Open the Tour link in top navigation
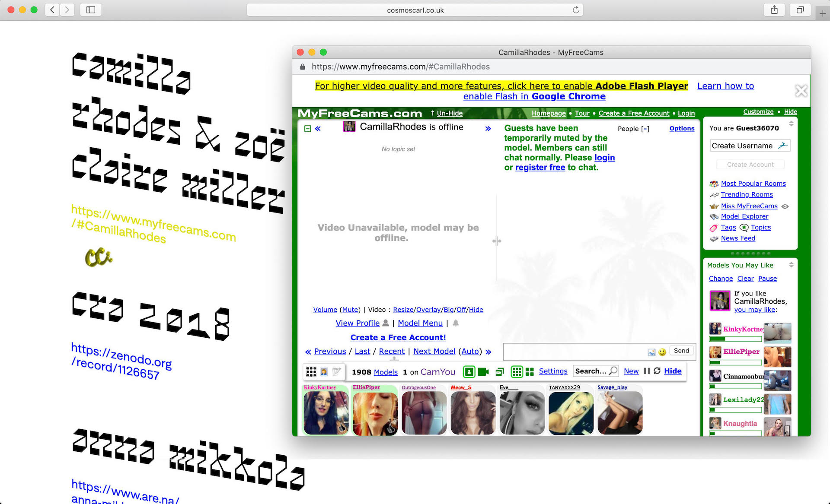830x504 pixels. point(582,113)
